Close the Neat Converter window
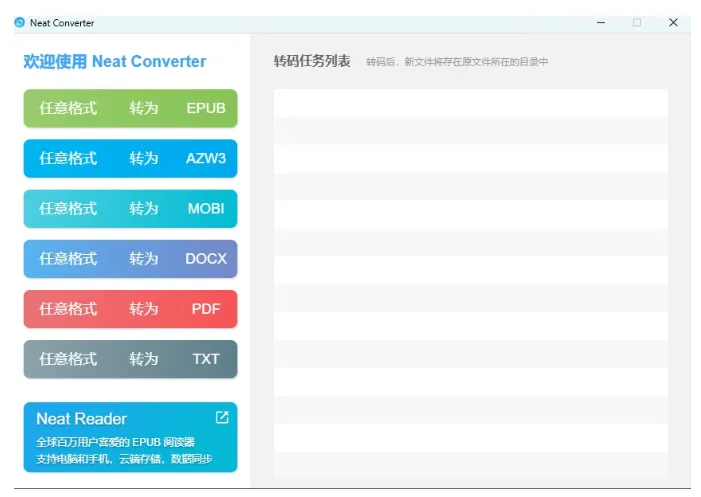This screenshot has width=701, height=497. [x=673, y=22]
